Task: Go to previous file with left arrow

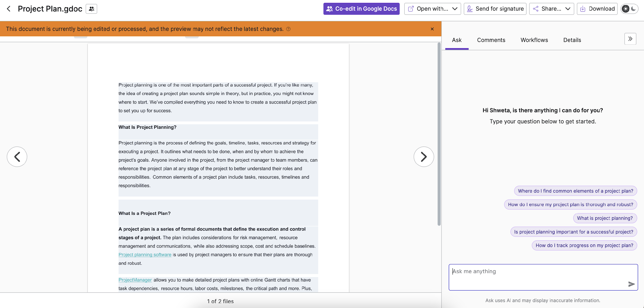Action: [17, 157]
